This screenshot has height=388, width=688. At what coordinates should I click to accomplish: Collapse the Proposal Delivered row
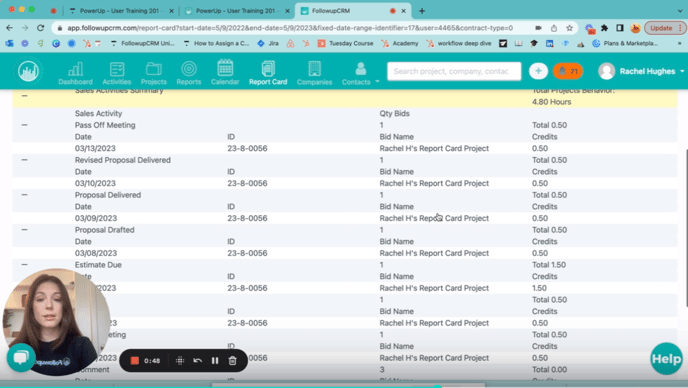click(x=25, y=195)
